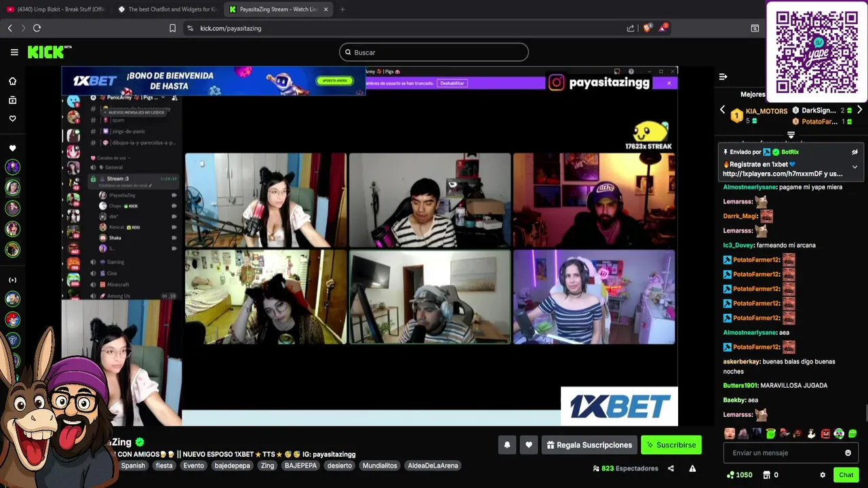This screenshot has width=868, height=488.
Task: Collapse chat with the arrow-lines icon
Action: pyautogui.click(x=723, y=77)
